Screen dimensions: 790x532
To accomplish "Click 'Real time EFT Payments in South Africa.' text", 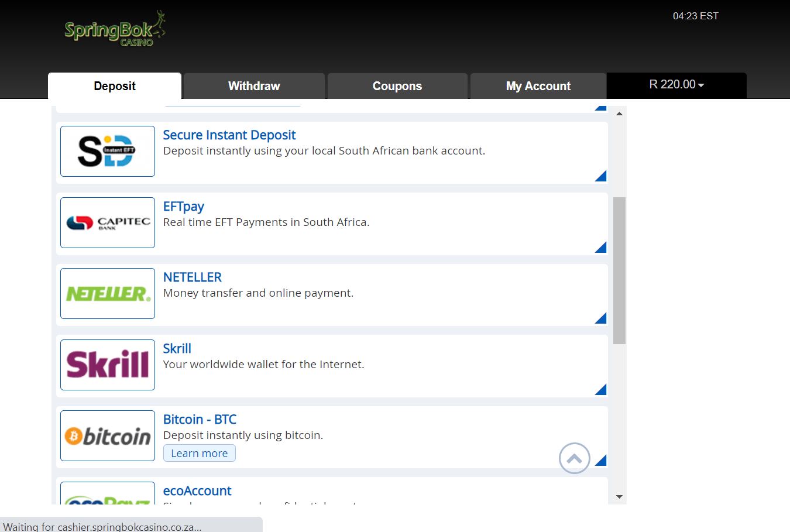I will point(266,222).
